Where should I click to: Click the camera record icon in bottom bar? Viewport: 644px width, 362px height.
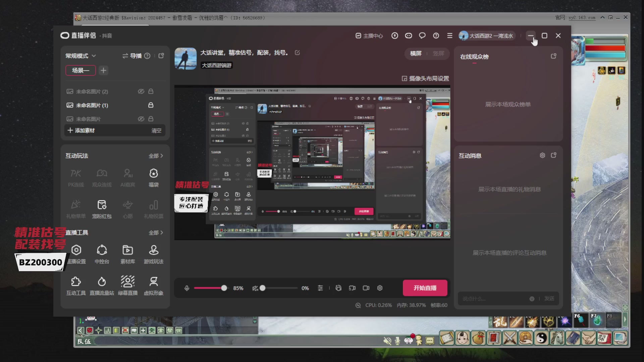pos(366,288)
